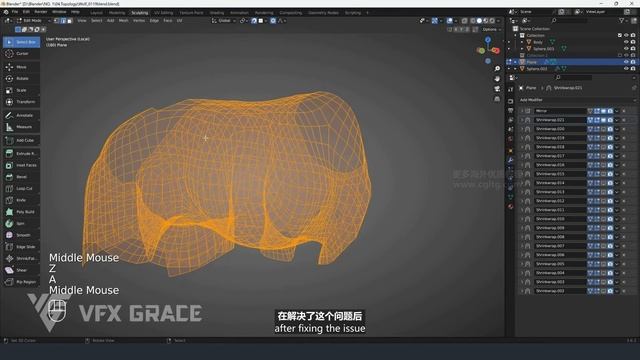640x360 pixels.
Task: Select the Shear tool
Action: pos(22,270)
